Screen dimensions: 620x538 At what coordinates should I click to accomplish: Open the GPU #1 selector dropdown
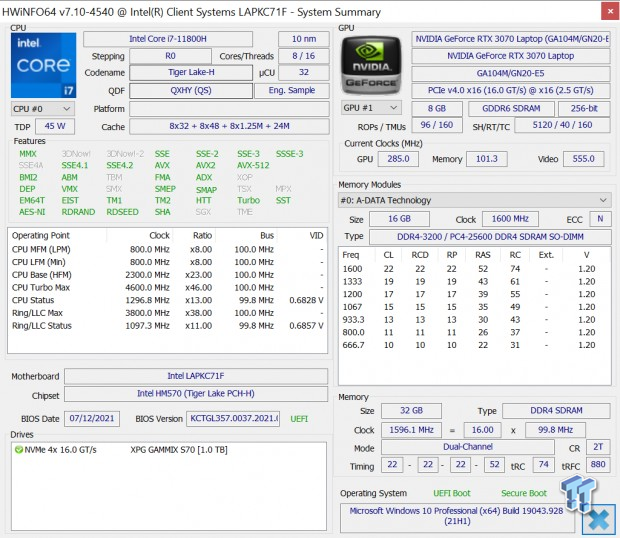tap(371, 108)
